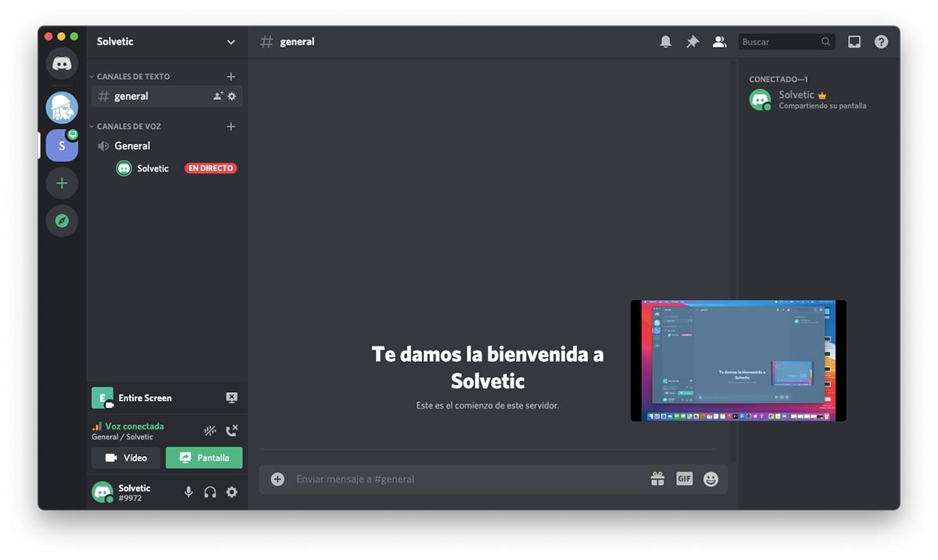
Task: Send a gift with the gift icon
Action: pyautogui.click(x=657, y=480)
